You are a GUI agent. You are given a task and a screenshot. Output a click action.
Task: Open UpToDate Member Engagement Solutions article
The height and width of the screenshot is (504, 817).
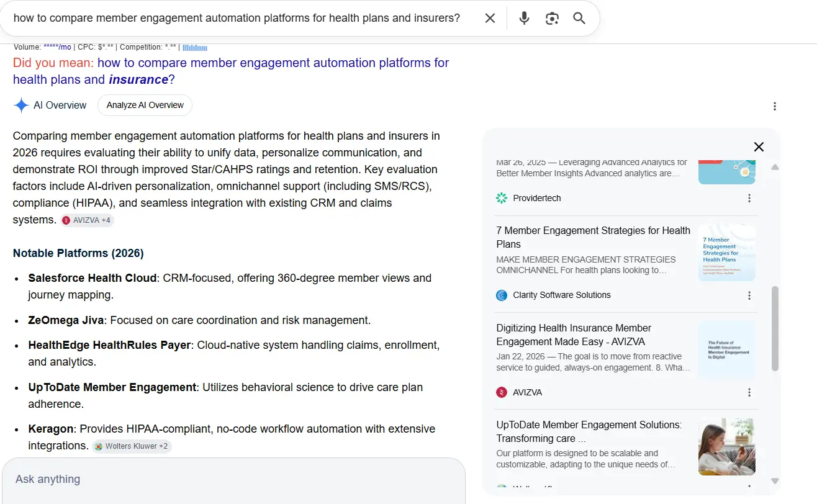point(589,431)
